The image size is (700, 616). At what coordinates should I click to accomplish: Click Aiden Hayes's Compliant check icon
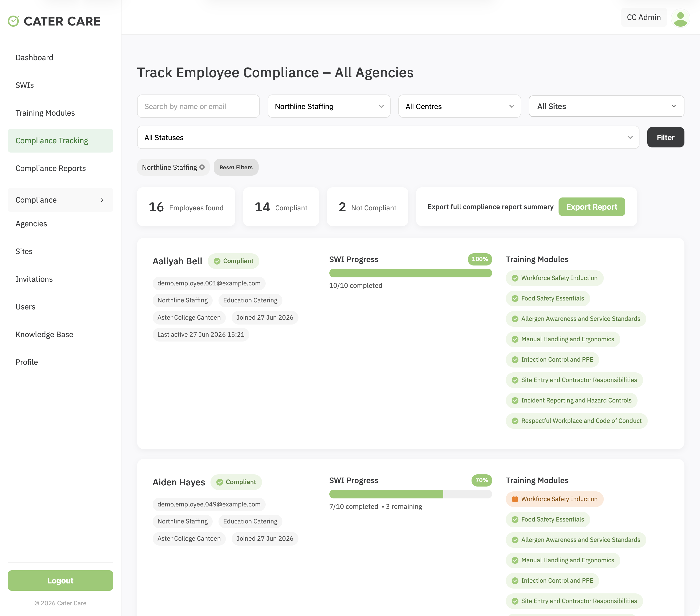click(x=219, y=482)
